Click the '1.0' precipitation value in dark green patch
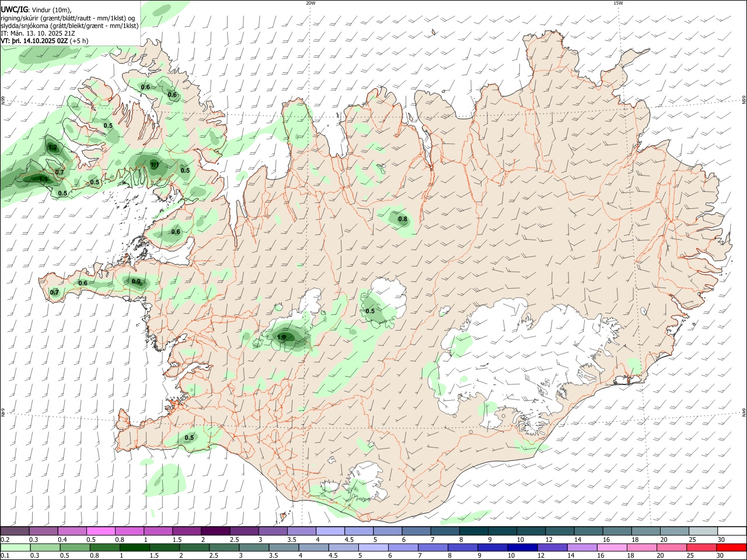 (x=281, y=337)
